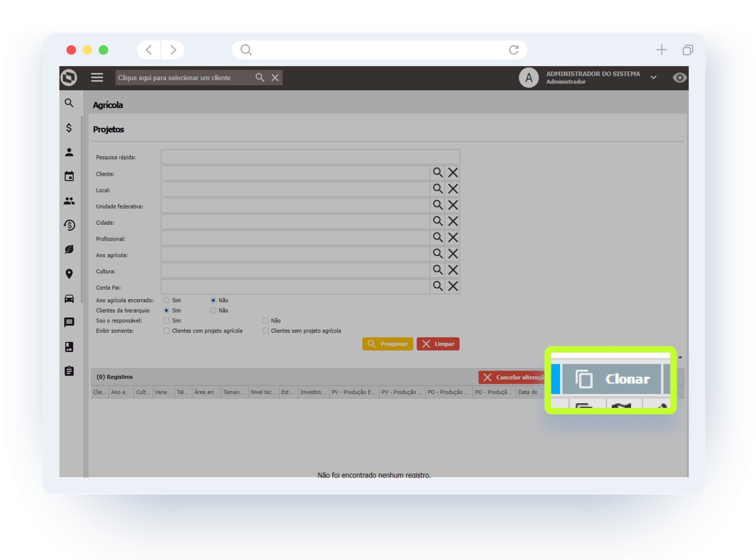This screenshot has width=756, height=560.
Task: Check Não for Sou o responsável
Action: (x=266, y=321)
